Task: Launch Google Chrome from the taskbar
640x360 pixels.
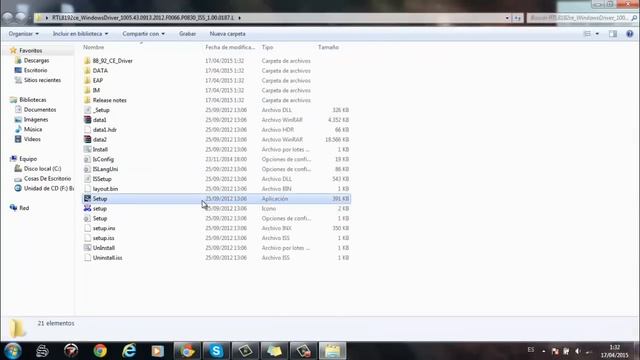Action: pyautogui.click(x=100, y=351)
